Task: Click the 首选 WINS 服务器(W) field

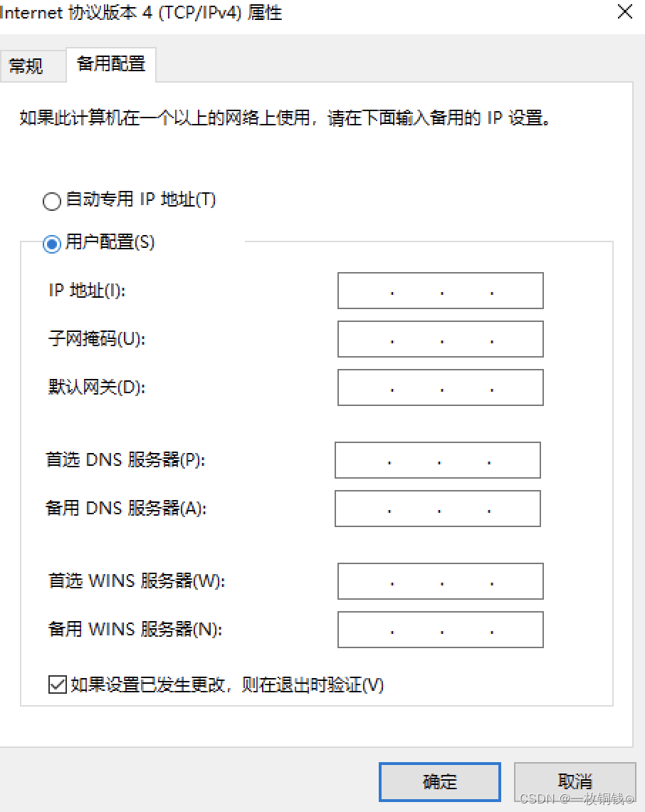Action: pyautogui.click(x=440, y=581)
